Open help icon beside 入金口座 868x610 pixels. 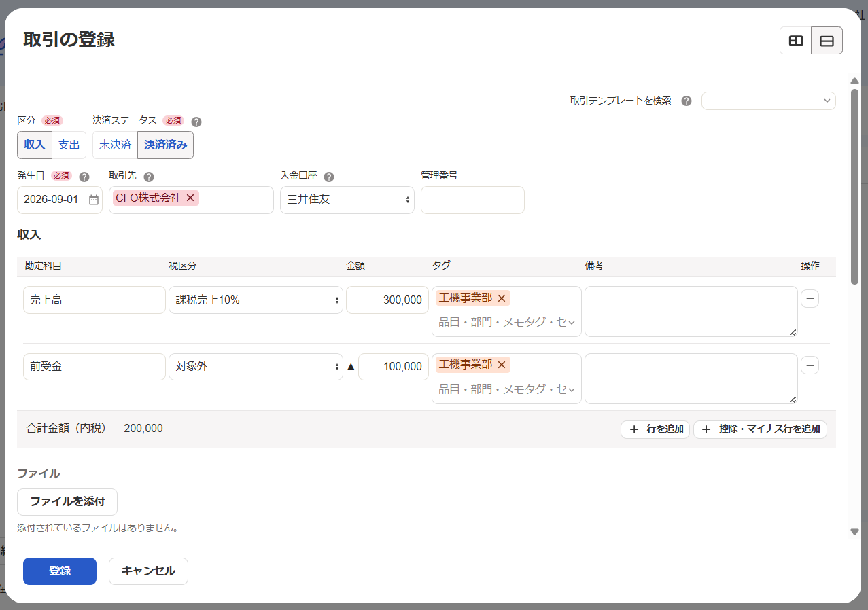tap(329, 177)
